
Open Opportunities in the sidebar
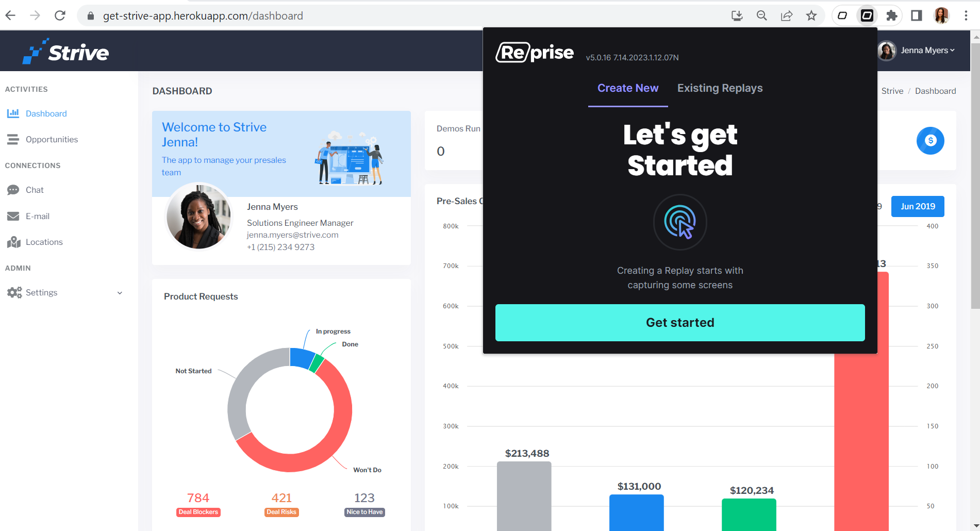(x=52, y=140)
